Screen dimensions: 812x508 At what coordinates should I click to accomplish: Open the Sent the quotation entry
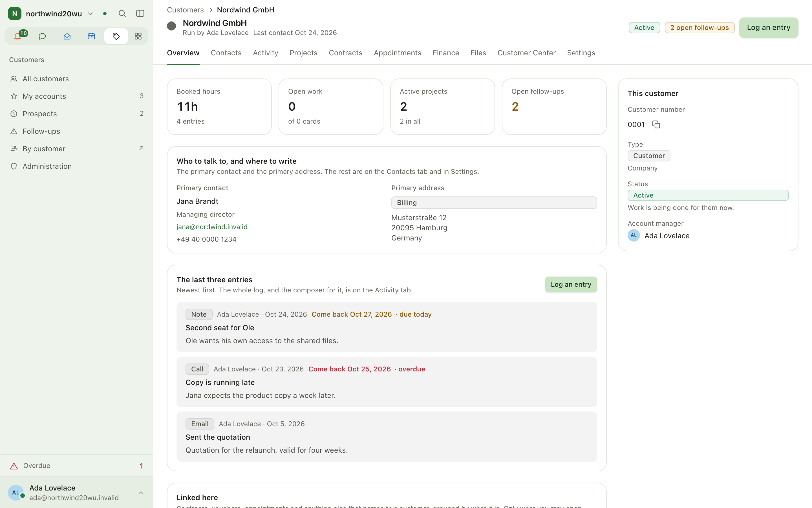pos(387,437)
